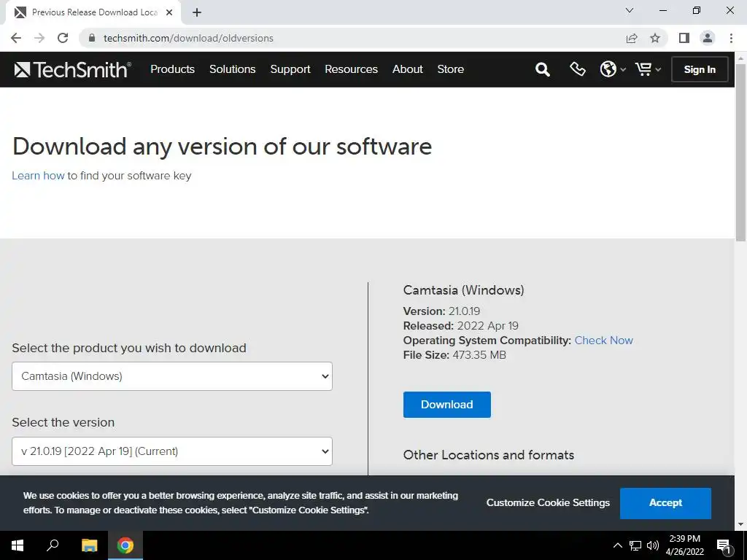
Task: Click the volume speaker tray icon
Action: click(653, 545)
